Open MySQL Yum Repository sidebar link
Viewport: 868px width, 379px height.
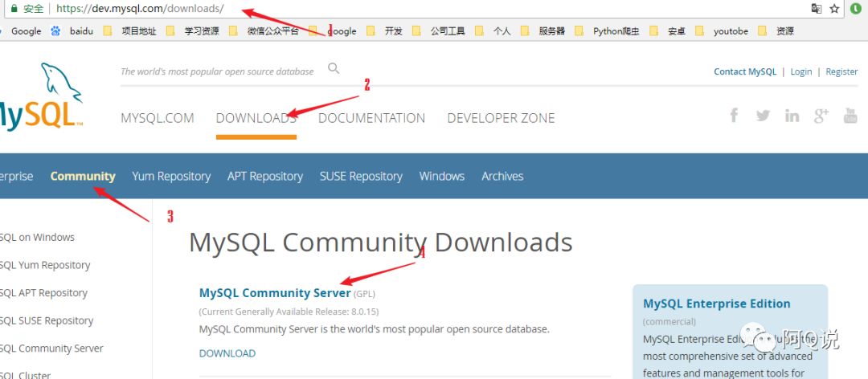click(x=45, y=265)
